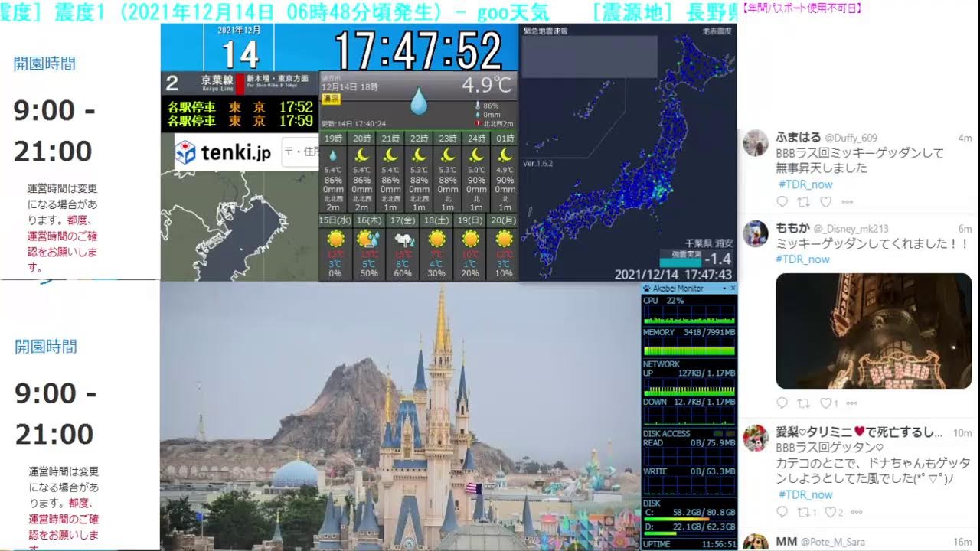980x551 pixels.
Task: Like ももか's tweet showing 1 like
Action: click(x=825, y=403)
